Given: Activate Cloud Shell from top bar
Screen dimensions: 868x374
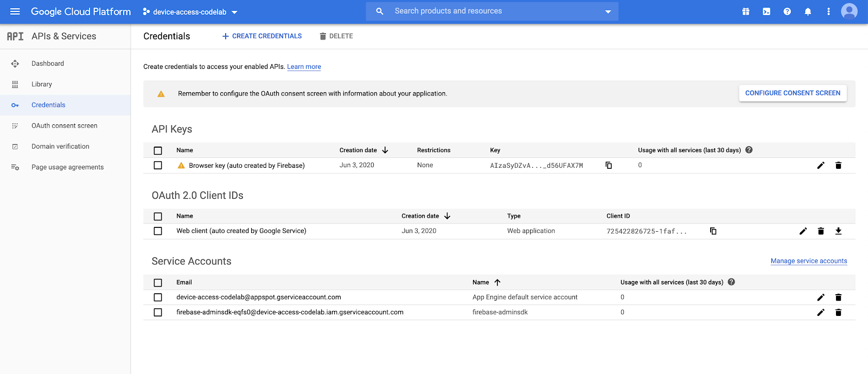Looking at the screenshot, I should click(767, 11).
